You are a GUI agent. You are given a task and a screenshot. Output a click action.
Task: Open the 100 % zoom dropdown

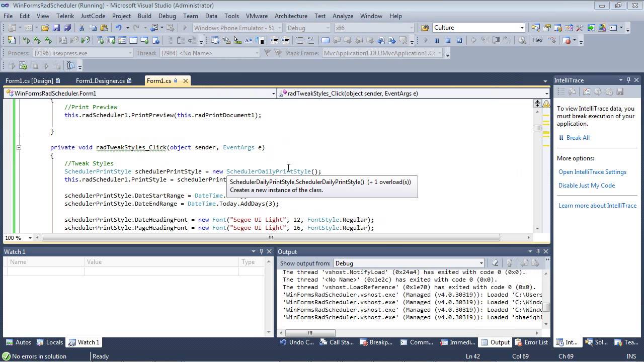(30, 238)
